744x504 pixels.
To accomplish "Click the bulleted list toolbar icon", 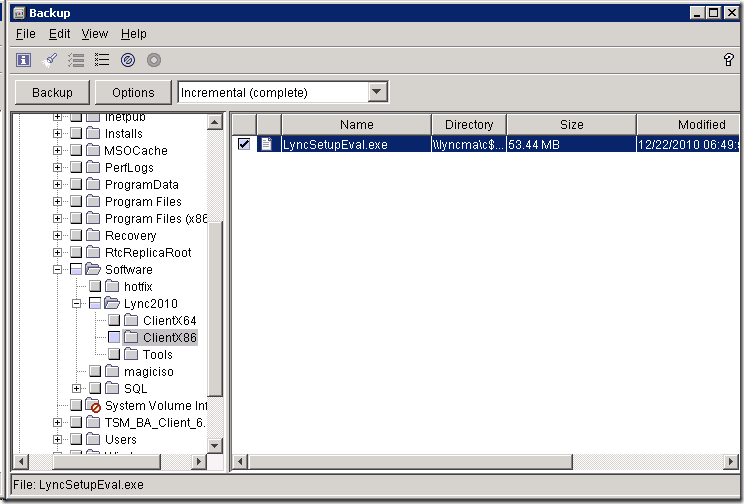I will tap(102, 60).
